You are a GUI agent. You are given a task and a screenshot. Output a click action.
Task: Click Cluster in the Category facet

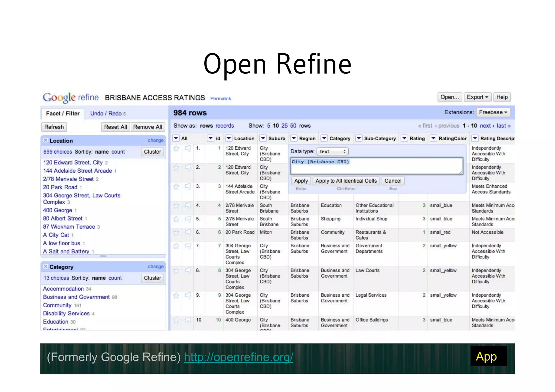[152, 278]
